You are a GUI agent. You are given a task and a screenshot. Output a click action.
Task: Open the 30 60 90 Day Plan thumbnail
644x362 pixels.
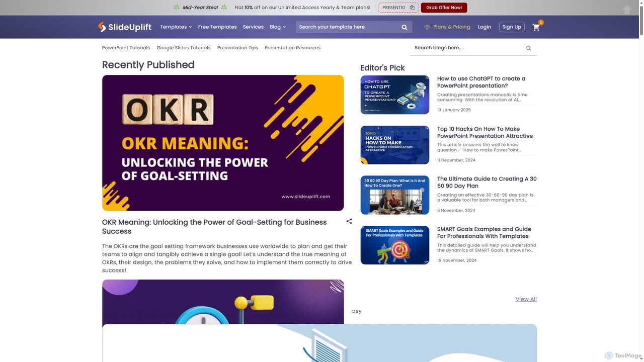click(395, 195)
